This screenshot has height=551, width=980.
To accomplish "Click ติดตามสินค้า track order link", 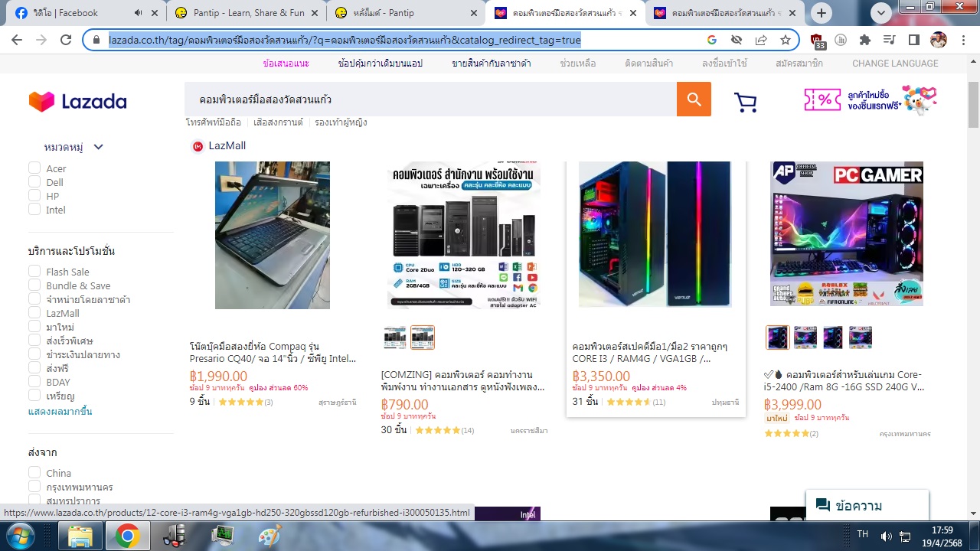I will 649,64.
